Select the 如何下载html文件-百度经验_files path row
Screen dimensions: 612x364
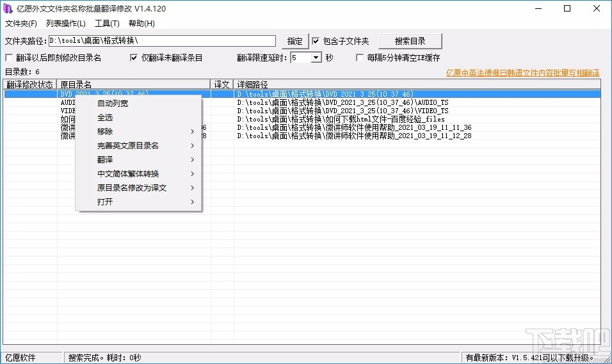[x=341, y=119]
